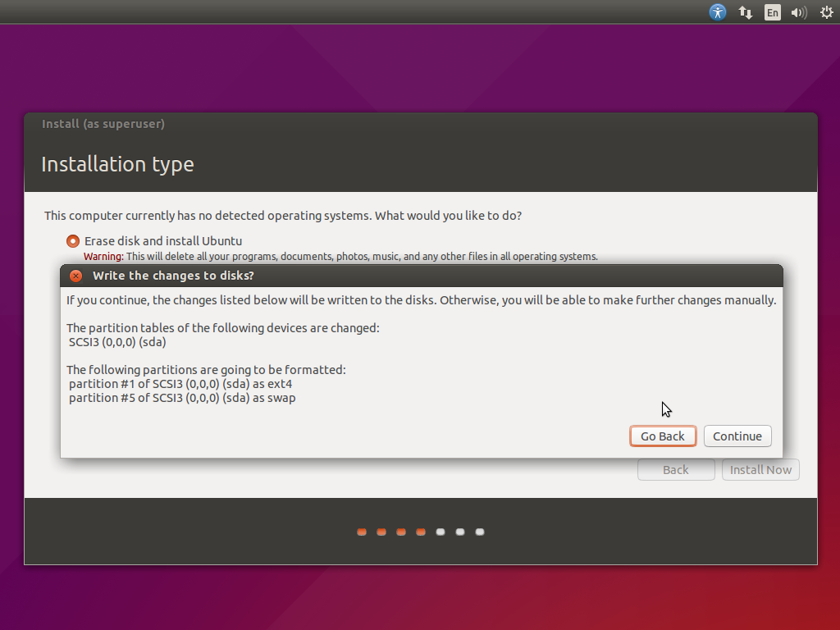Click the first orange progress dot
Image resolution: width=840 pixels, height=630 pixels.
coord(362,532)
